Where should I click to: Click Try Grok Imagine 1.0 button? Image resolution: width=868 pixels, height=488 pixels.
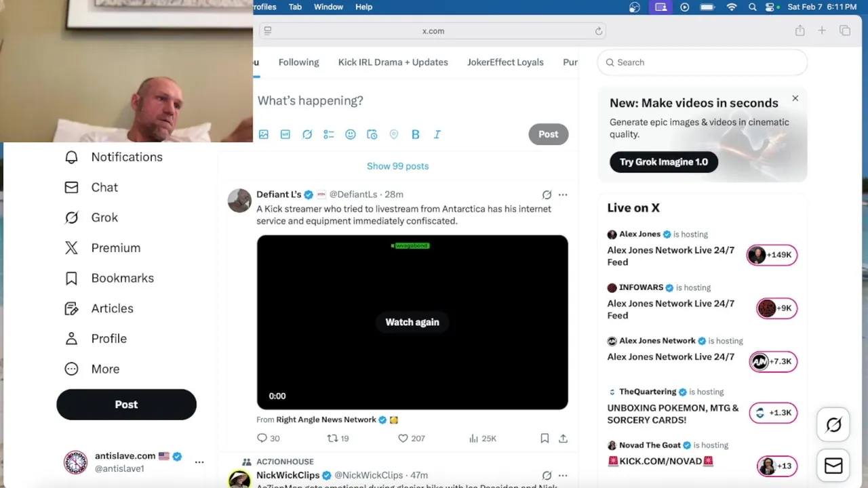663,162
